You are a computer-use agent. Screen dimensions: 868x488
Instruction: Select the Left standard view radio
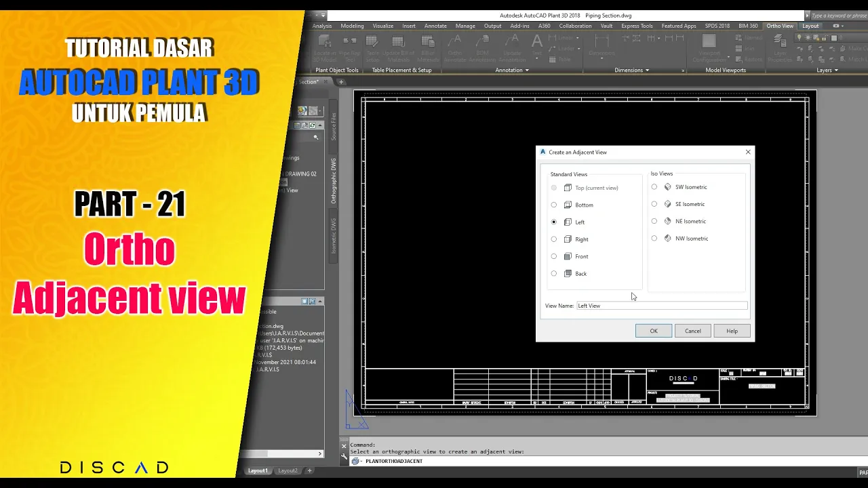554,222
